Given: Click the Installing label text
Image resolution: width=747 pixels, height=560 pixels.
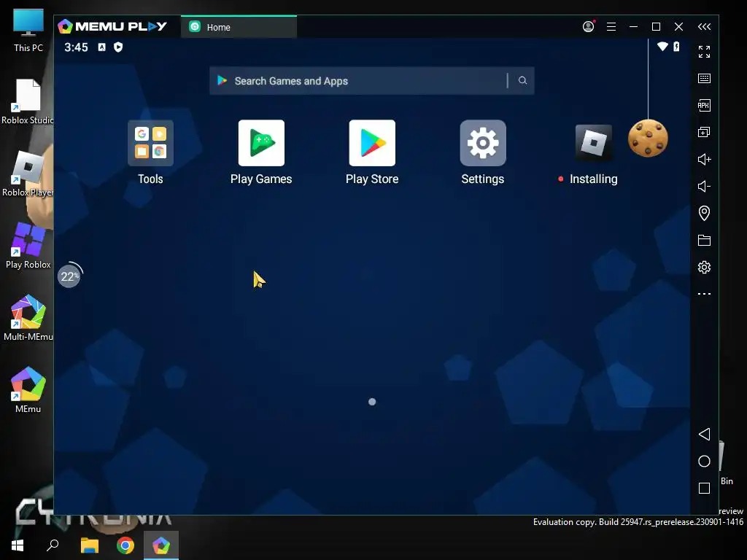Looking at the screenshot, I should [x=594, y=179].
